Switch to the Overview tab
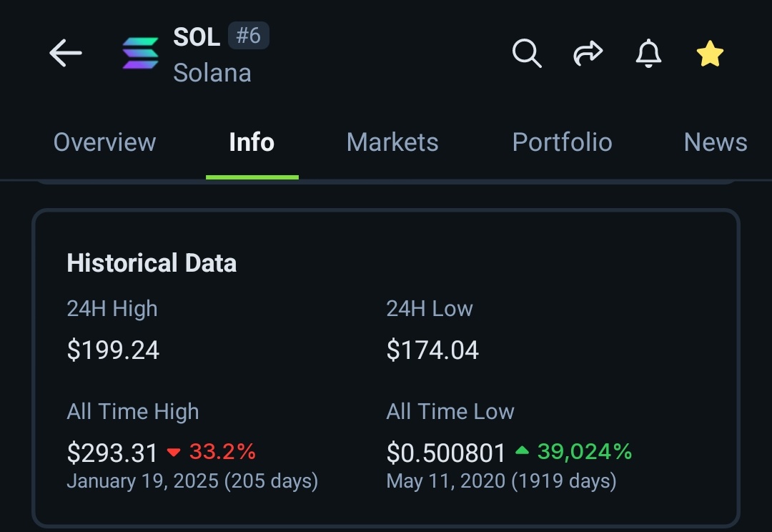Screen dimensions: 772x532 [104, 142]
